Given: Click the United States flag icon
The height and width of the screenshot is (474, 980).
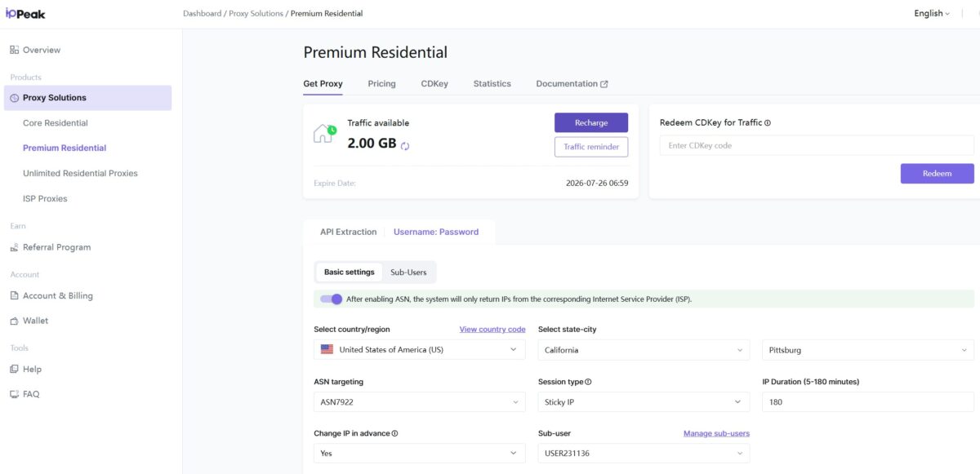Looking at the screenshot, I should point(327,350).
